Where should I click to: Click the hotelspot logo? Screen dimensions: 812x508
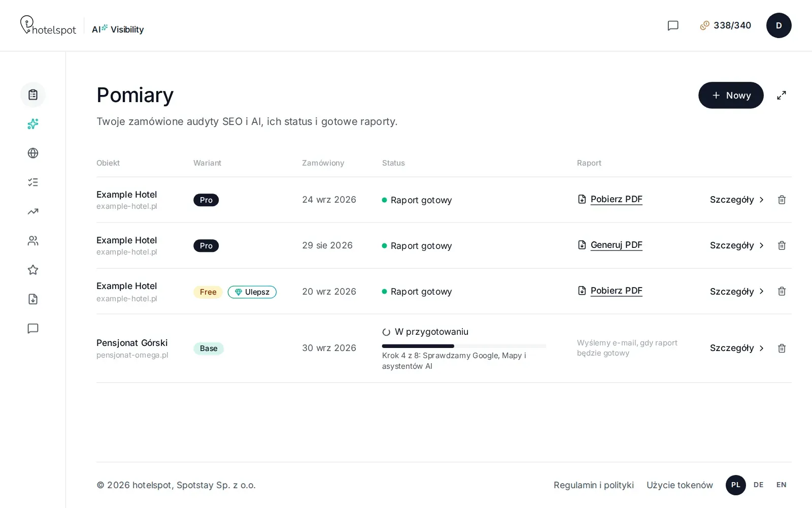click(x=48, y=25)
